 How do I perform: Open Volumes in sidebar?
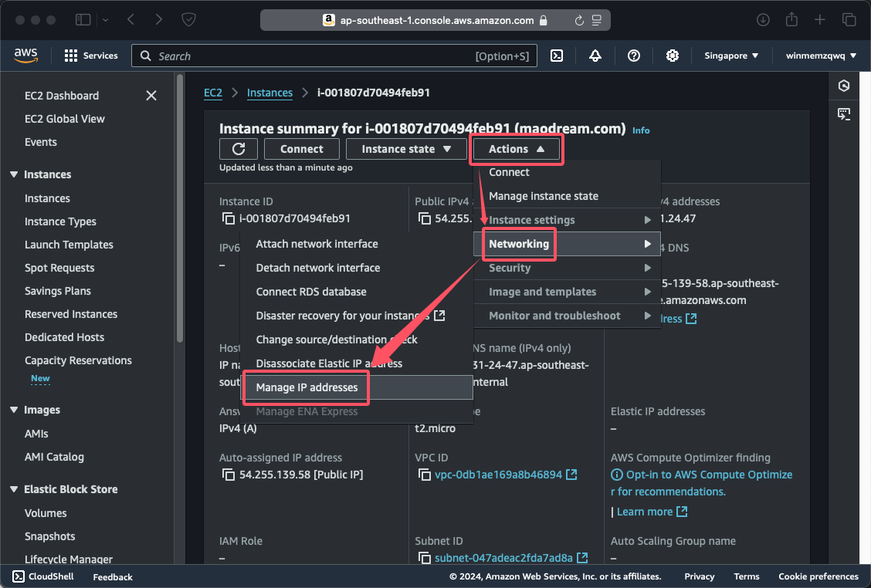[x=46, y=513]
